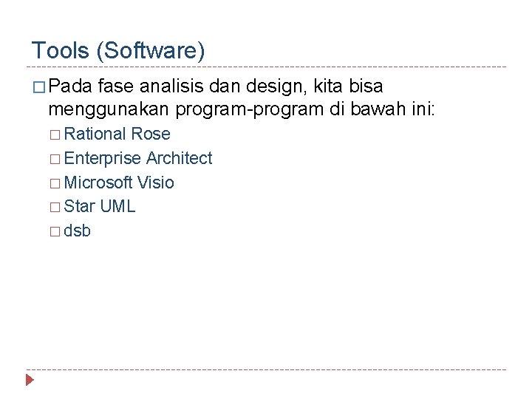Select the Tools (Software) slide title
This screenshot has height=399, width=532.
point(118,51)
